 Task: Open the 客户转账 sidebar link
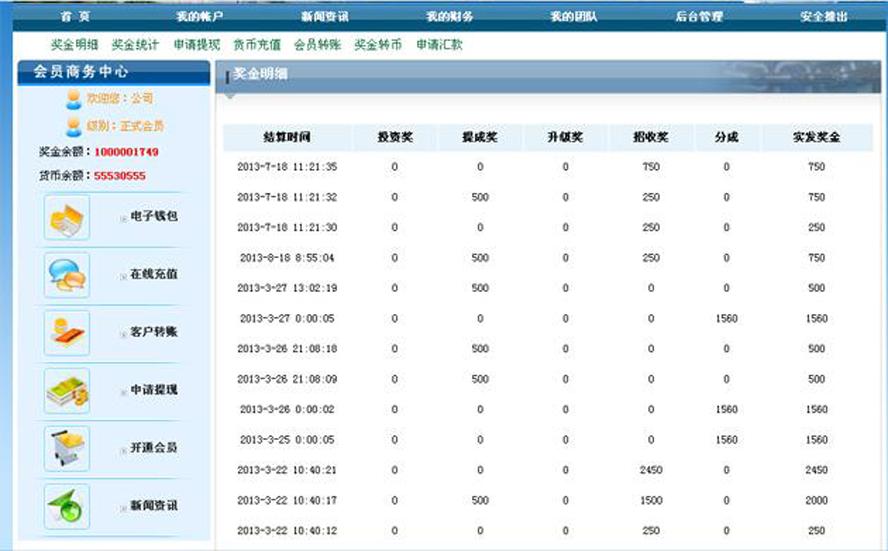tap(154, 332)
